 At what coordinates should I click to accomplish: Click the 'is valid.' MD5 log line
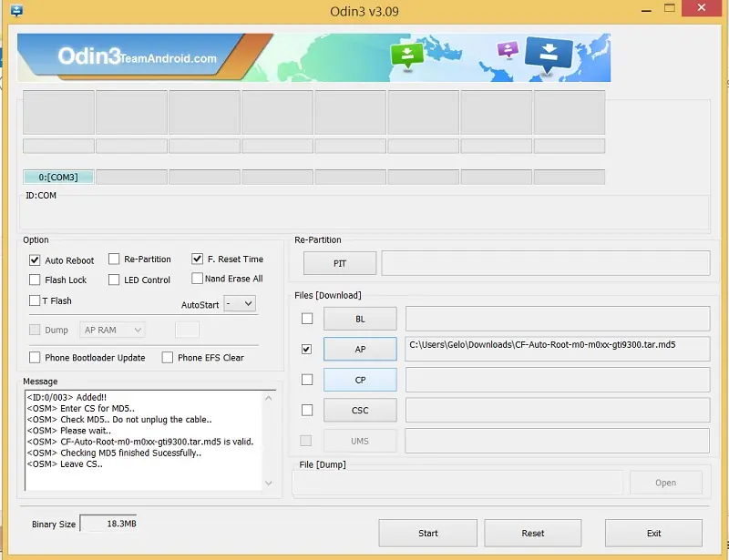(x=140, y=442)
